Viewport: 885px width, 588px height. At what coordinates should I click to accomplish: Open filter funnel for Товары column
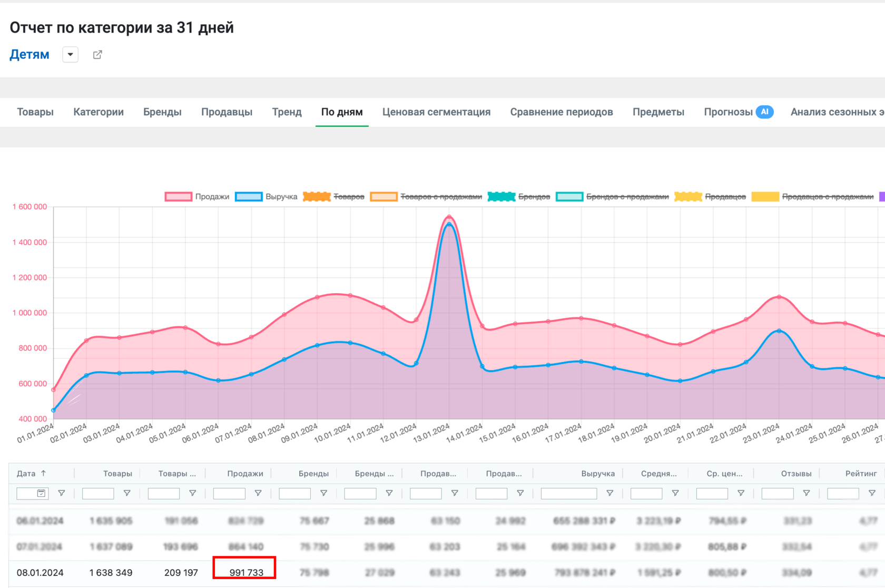(x=127, y=493)
